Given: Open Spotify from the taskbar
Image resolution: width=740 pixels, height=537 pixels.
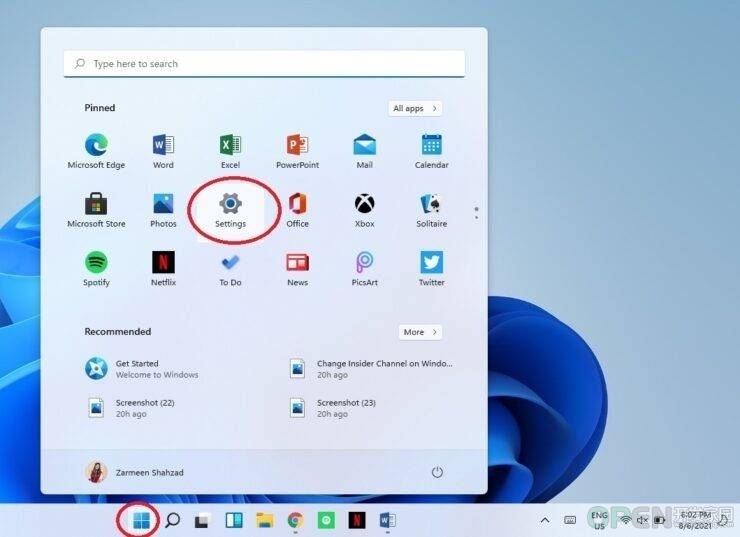Looking at the screenshot, I should point(326,520).
